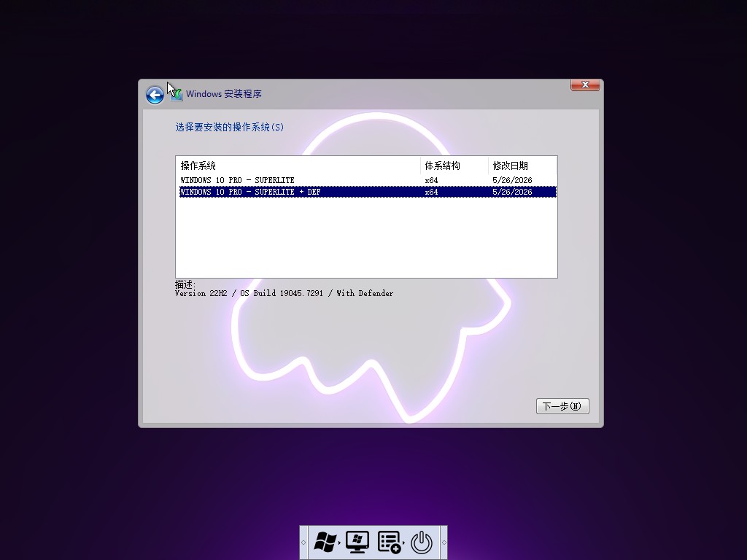Image resolution: width=747 pixels, height=560 pixels.
Task: Expand arrow beside the list-plus icon
Action: [404, 542]
